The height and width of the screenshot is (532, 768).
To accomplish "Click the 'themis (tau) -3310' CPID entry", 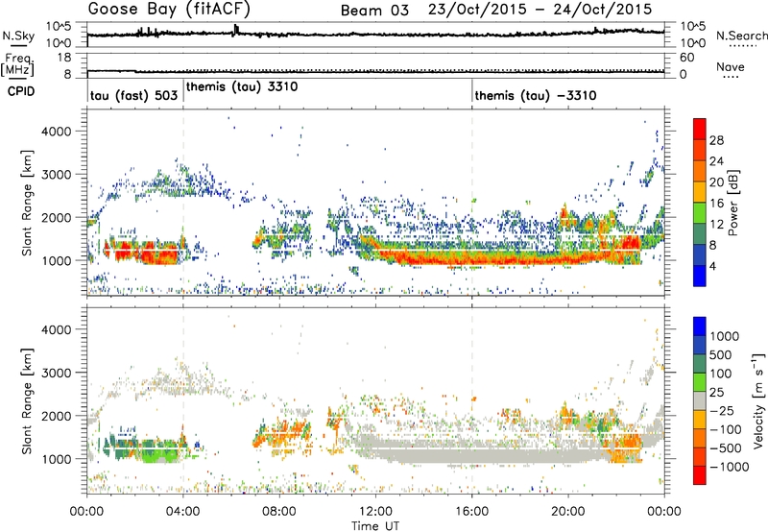I will 536,95.
